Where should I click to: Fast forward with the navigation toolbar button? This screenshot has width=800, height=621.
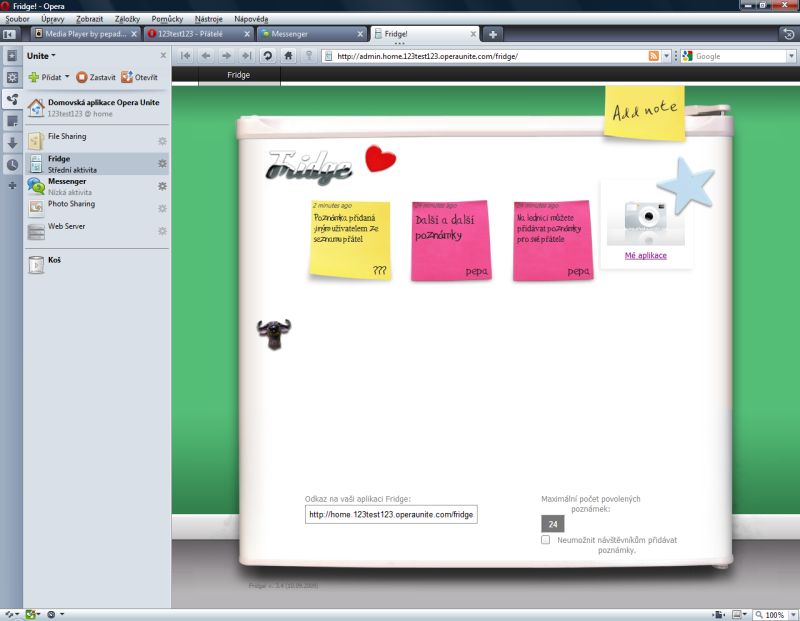pyautogui.click(x=247, y=56)
